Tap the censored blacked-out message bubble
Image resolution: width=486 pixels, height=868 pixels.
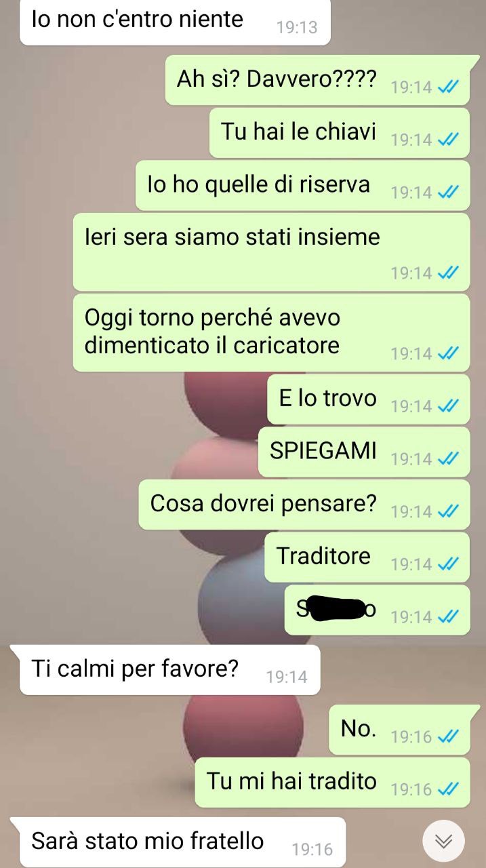pyautogui.click(x=377, y=610)
